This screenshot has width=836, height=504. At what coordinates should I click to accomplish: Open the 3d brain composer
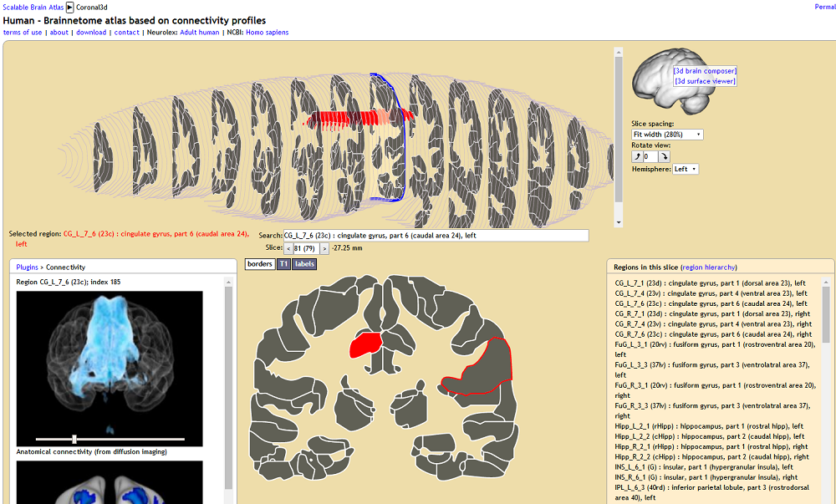point(705,71)
